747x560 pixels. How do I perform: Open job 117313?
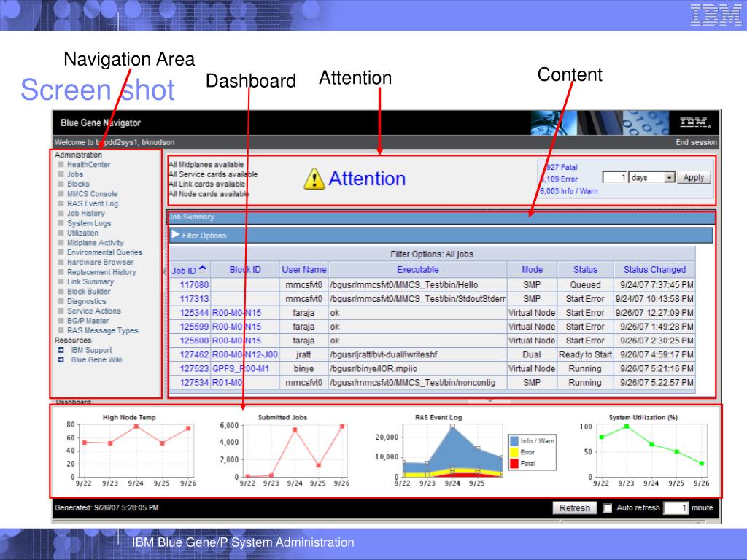(194, 299)
